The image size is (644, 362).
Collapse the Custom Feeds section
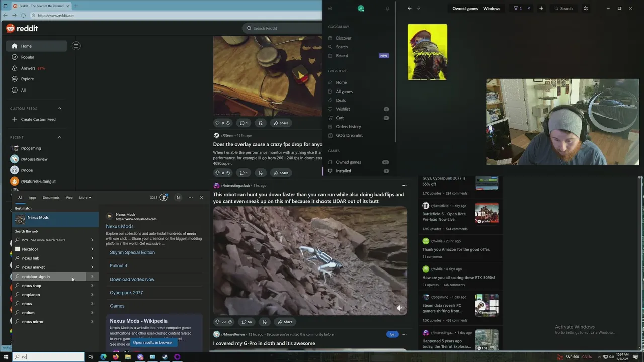(x=59, y=108)
